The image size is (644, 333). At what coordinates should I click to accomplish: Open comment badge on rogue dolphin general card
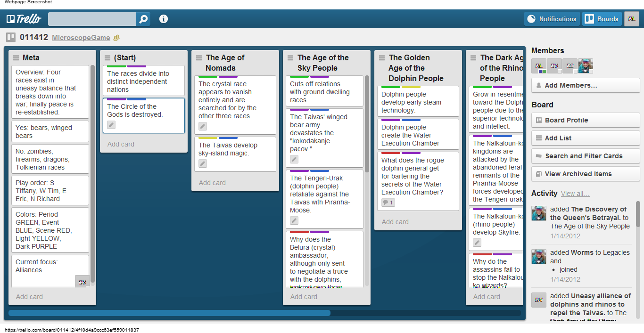(x=388, y=203)
